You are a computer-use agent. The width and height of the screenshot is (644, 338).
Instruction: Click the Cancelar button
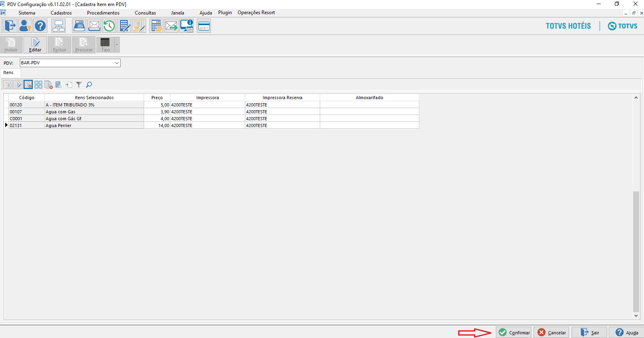pos(551,332)
